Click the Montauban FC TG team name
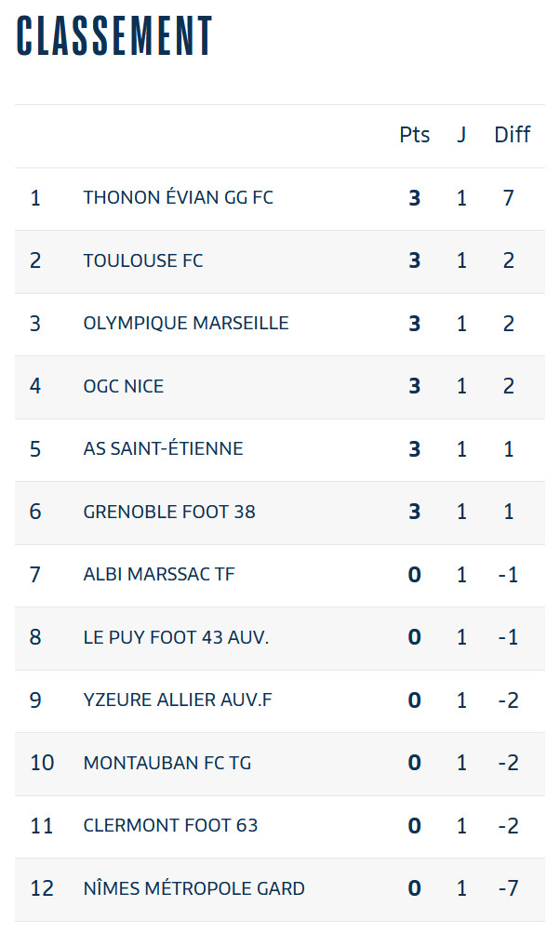The image size is (560, 933). 167,763
